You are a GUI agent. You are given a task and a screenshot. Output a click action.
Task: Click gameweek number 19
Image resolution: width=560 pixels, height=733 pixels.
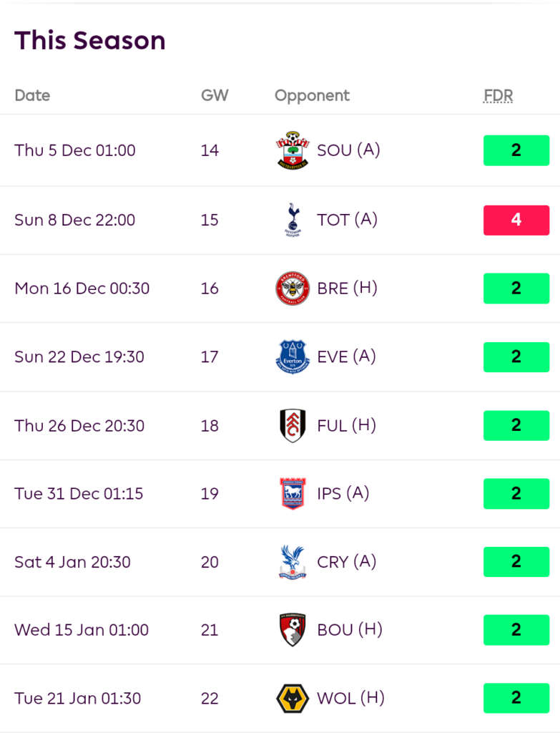coord(210,493)
